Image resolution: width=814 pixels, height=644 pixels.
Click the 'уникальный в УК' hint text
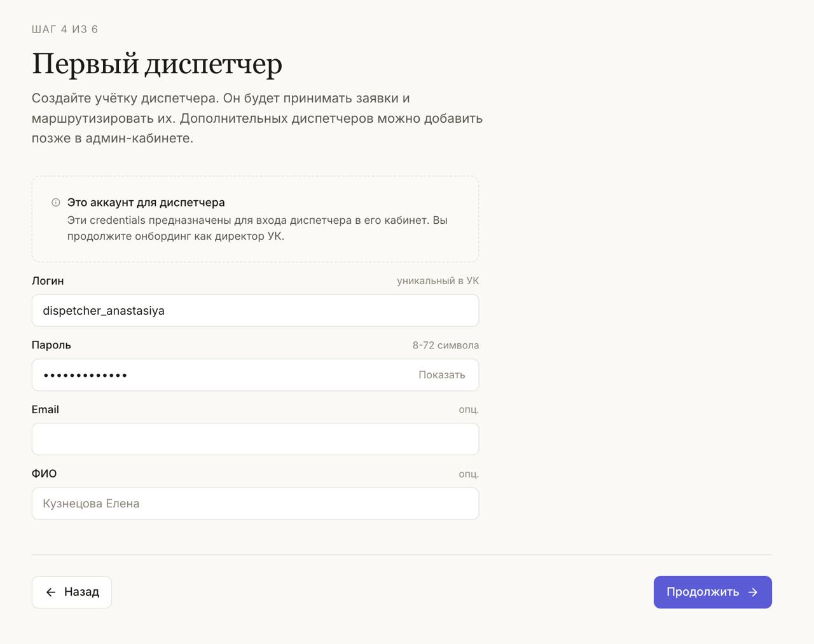coord(438,280)
